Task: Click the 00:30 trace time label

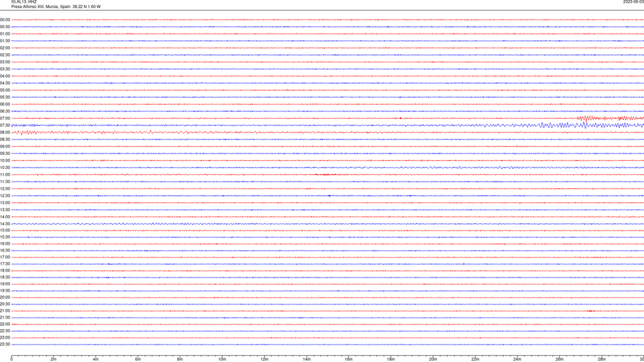Action: [x=5, y=27]
